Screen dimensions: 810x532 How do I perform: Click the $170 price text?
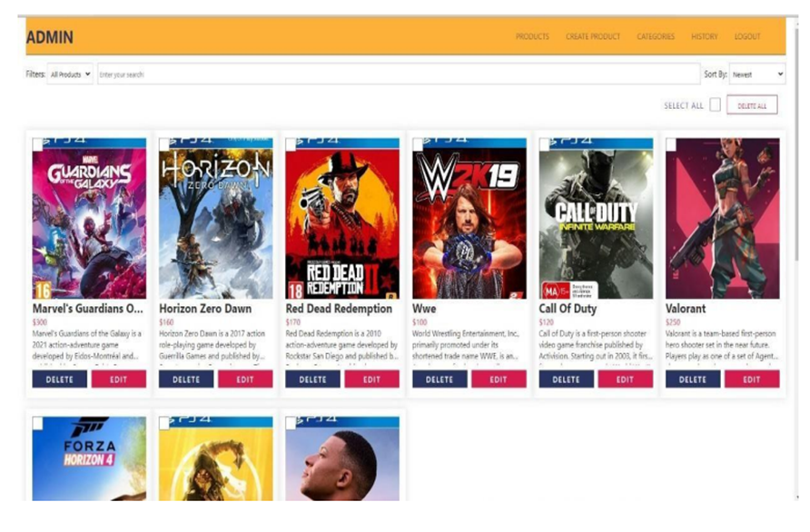coord(293,321)
